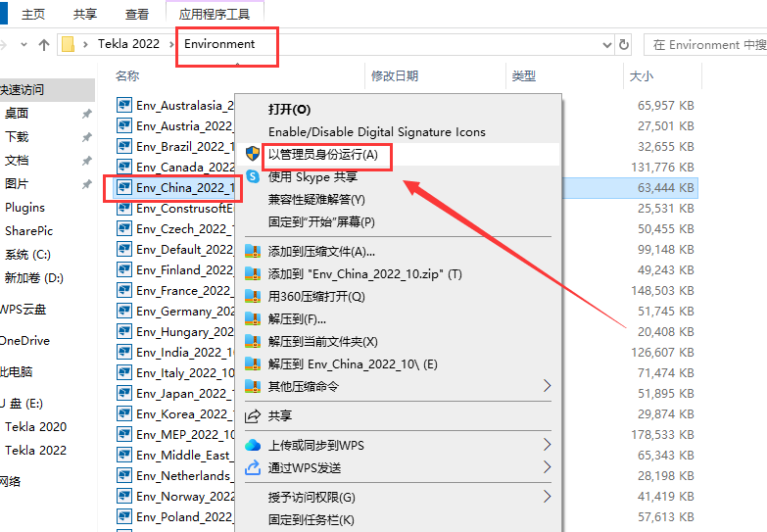Click the Env_Default_2022 file icon

pos(124,249)
